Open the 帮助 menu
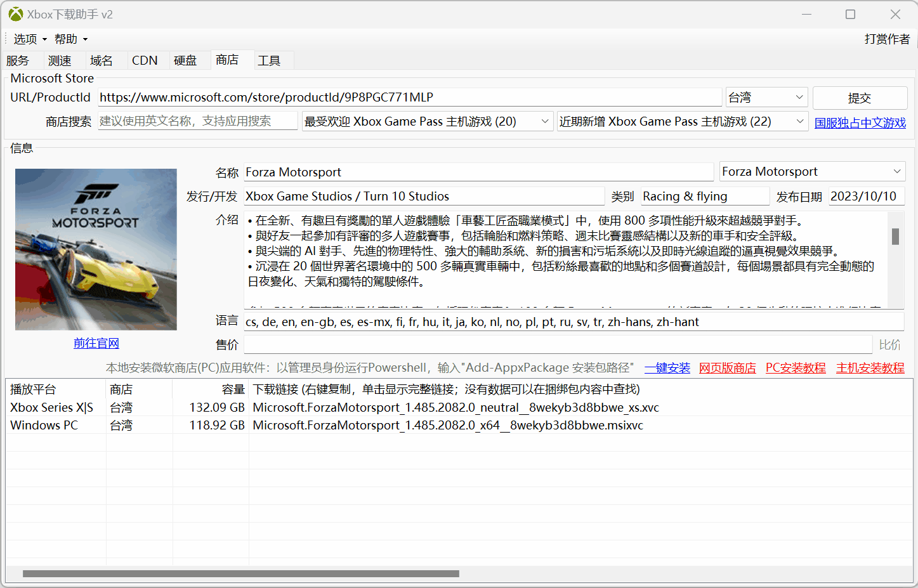This screenshot has width=918, height=588. coord(66,39)
